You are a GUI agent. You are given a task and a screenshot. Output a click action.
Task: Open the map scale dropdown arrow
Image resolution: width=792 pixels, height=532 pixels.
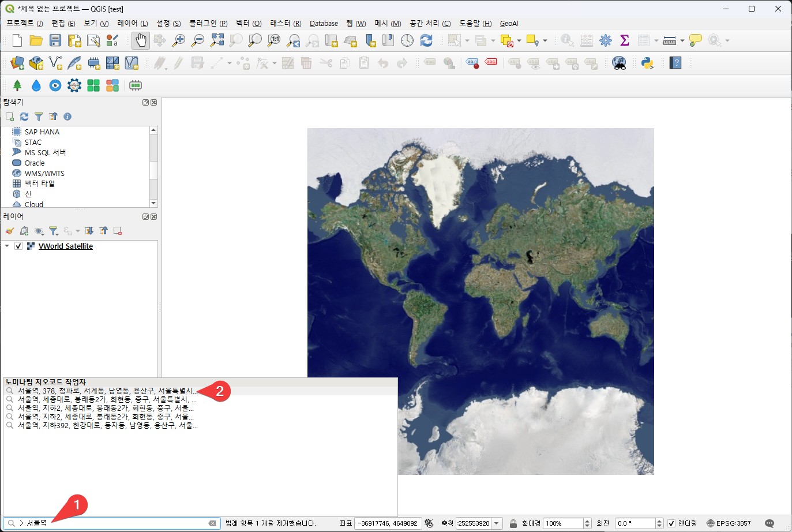click(x=497, y=523)
